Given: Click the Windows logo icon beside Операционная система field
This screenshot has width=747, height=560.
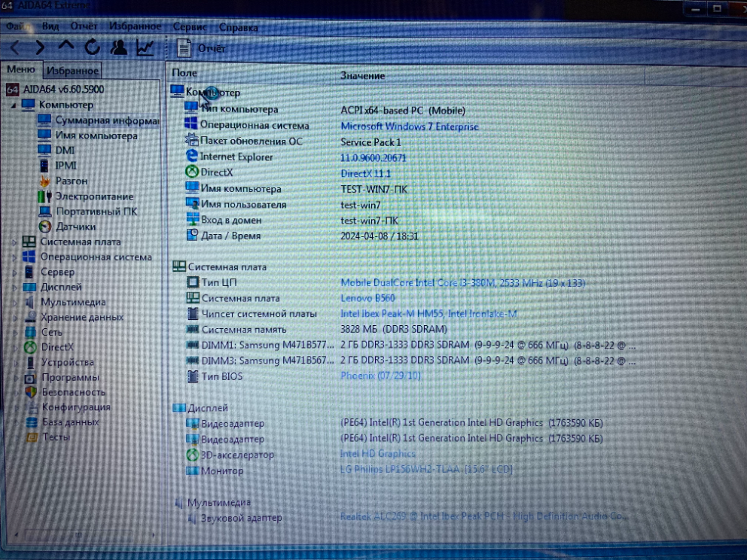Looking at the screenshot, I should [x=191, y=123].
